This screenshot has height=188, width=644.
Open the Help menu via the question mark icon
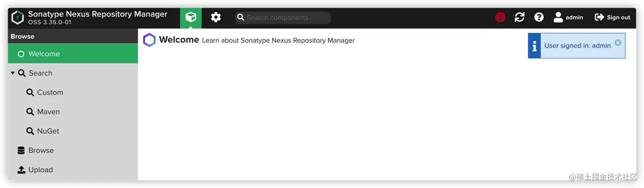539,17
